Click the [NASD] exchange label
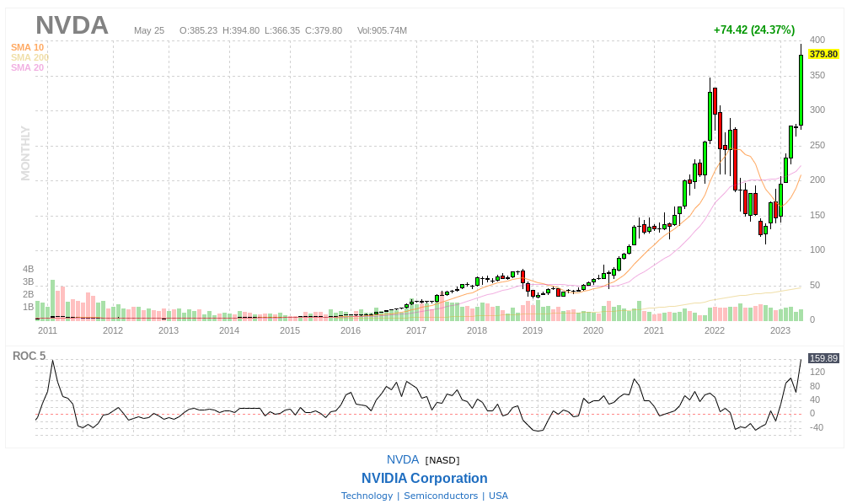 442,460
